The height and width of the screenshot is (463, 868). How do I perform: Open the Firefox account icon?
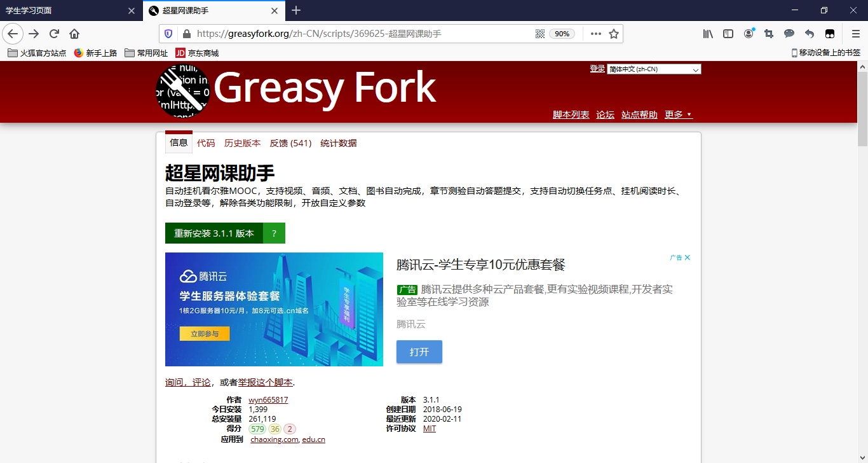pos(749,34)
